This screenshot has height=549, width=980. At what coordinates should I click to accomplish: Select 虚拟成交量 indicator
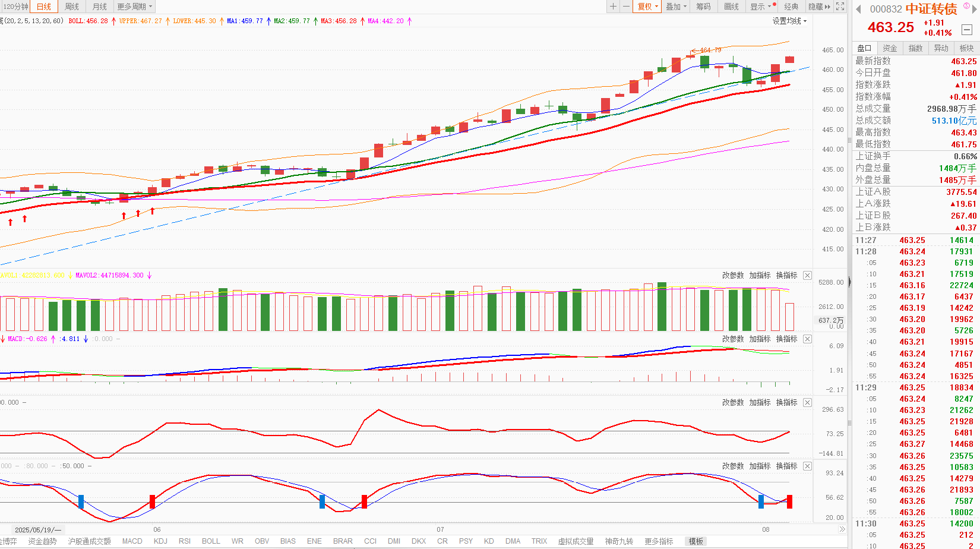pyautogui.click(x=576, y=541)
